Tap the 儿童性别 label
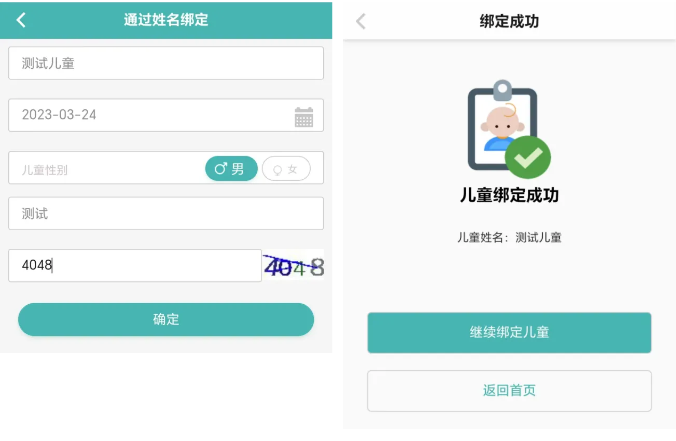Screen dimensions: 676x441 coord(44,170)
